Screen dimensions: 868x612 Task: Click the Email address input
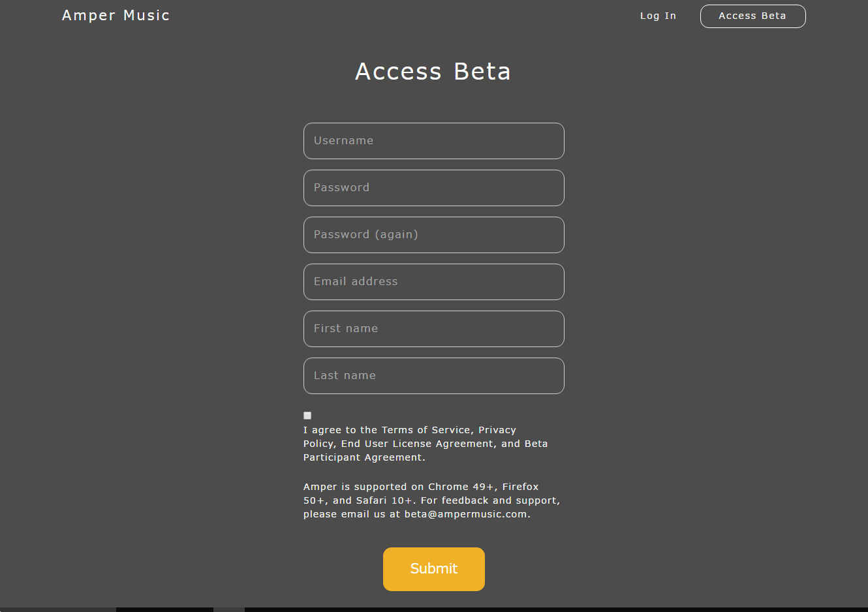[433, 282]
